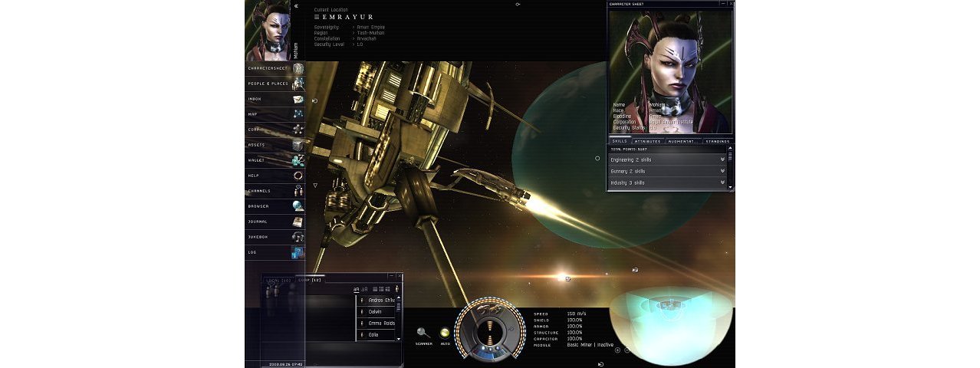Toggle member list icon in chat window
This screenshot has width=980, height=368.
[396, 289]
